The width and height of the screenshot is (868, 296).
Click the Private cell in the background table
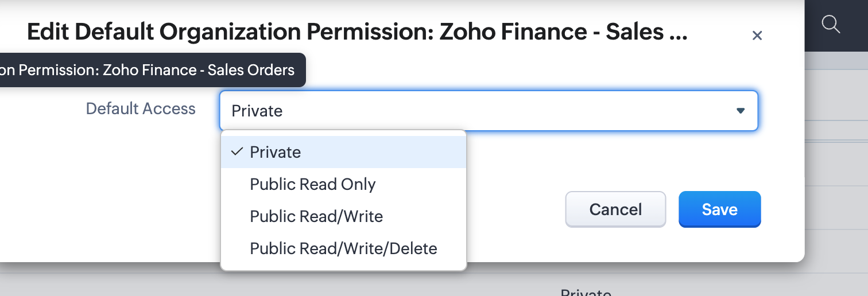coord(586,292)
